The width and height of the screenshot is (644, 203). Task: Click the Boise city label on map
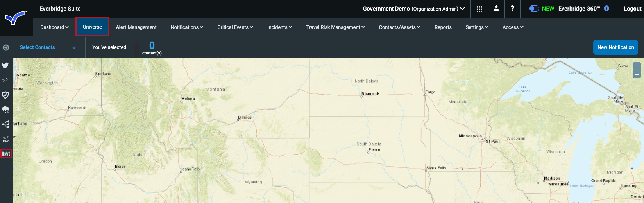[x=120, y=166]
